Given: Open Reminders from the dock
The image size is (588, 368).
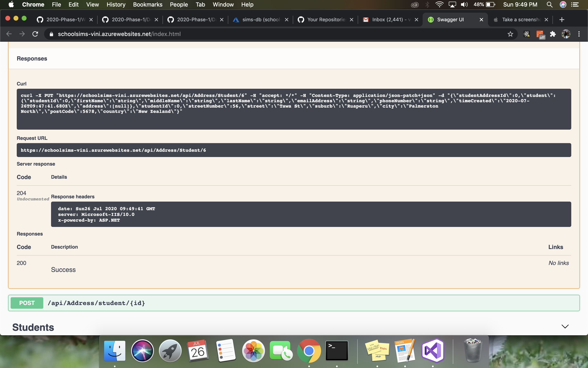Looking at the screenshot, I should click(x=226, y=351).
